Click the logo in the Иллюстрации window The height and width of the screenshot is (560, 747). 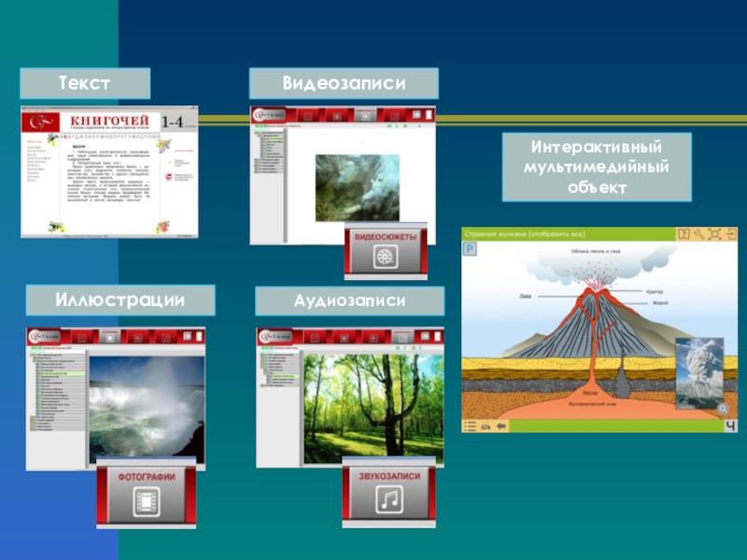44,336
